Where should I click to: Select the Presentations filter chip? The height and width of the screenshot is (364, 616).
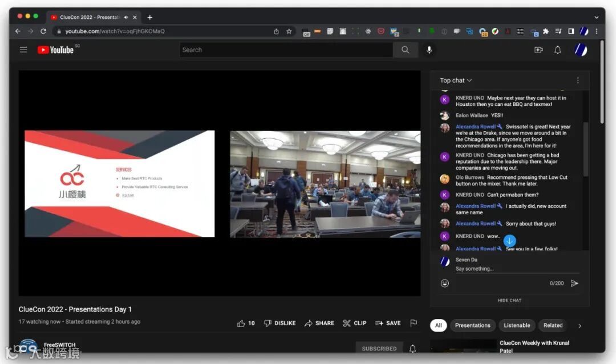(473, 325)
